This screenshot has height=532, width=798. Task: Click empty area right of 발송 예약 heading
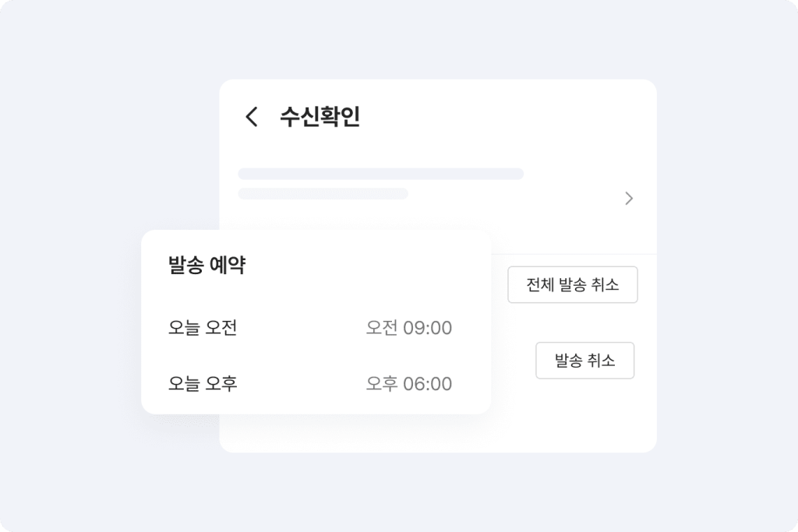(x=366, y=266)
